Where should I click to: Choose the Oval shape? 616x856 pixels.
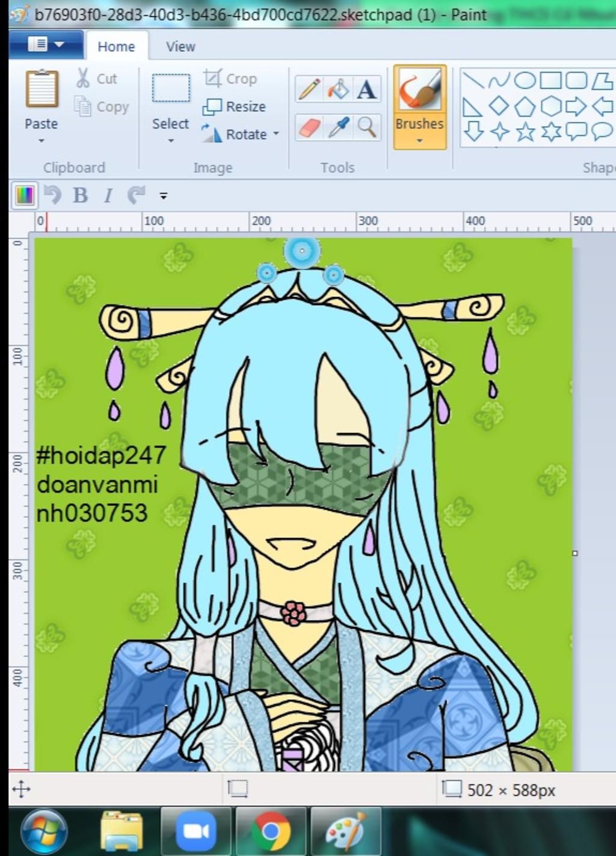[x=525, y=80]
